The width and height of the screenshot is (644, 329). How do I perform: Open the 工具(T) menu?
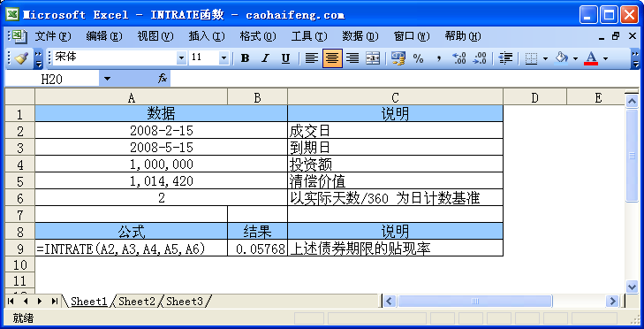tap(309, 36)
